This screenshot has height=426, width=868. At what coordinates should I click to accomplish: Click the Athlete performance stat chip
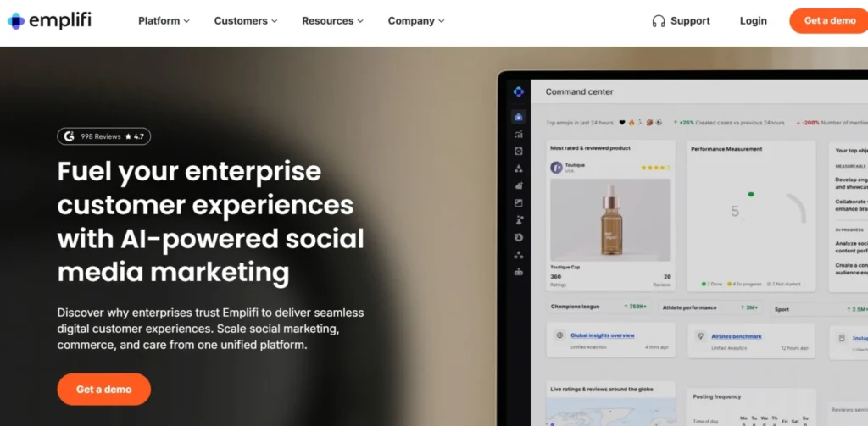pos(711,307)
